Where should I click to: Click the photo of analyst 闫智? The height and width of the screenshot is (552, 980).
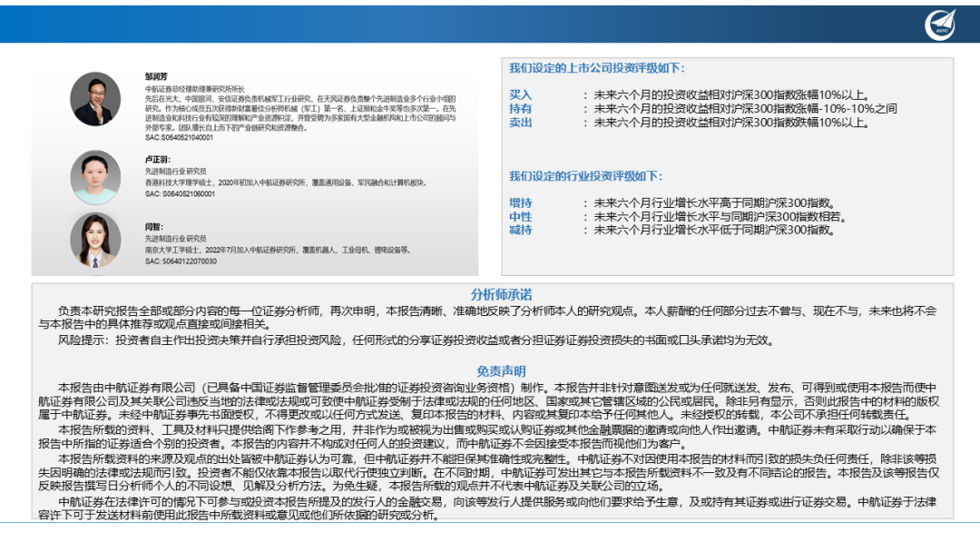click(x=95, y=241)
